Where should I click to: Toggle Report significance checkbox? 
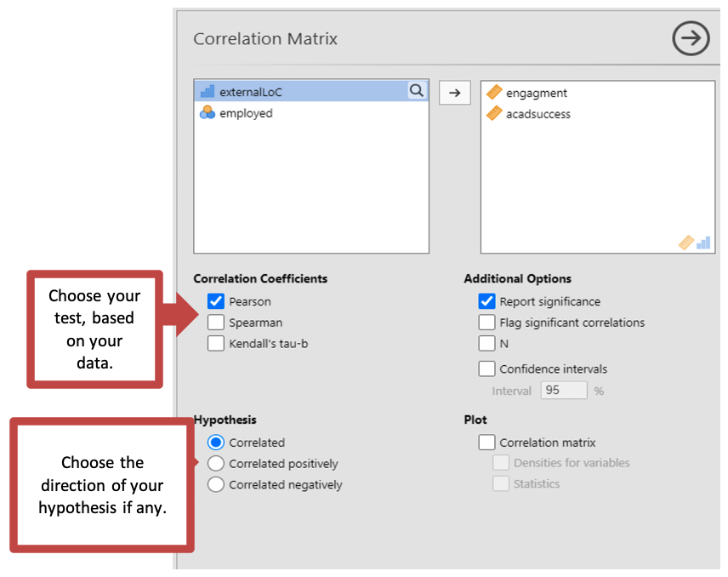[x=486, y=301]
